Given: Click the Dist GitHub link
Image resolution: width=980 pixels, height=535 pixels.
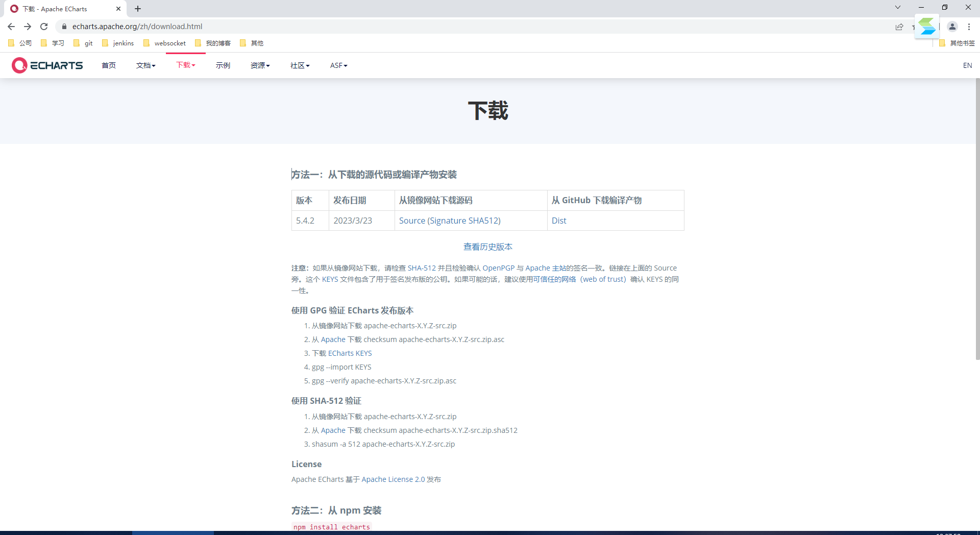Looking at the screenshot, I should pos(559,221).
